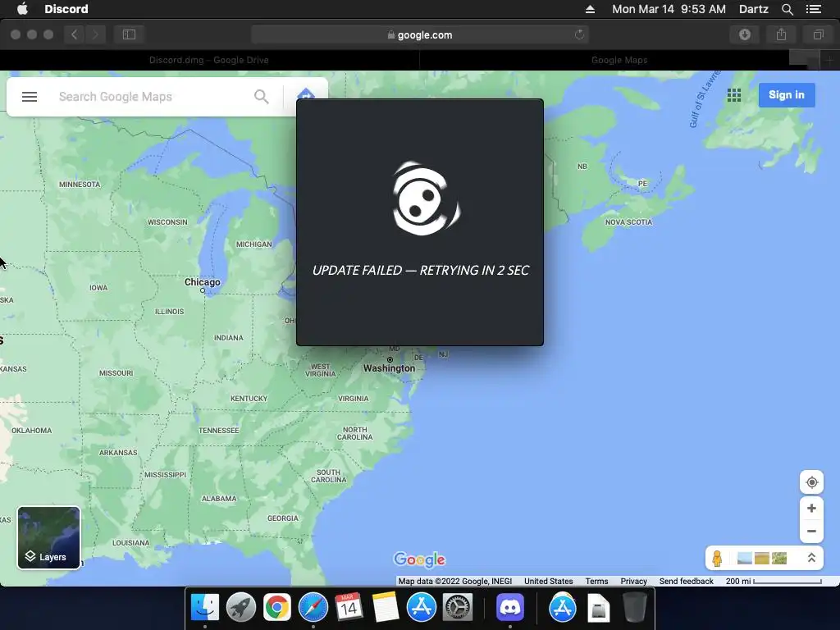Click the magnifier search icon in Maps
Image resolution: width=840 pixels, height=630 pixels.
(x=262, y=97)
